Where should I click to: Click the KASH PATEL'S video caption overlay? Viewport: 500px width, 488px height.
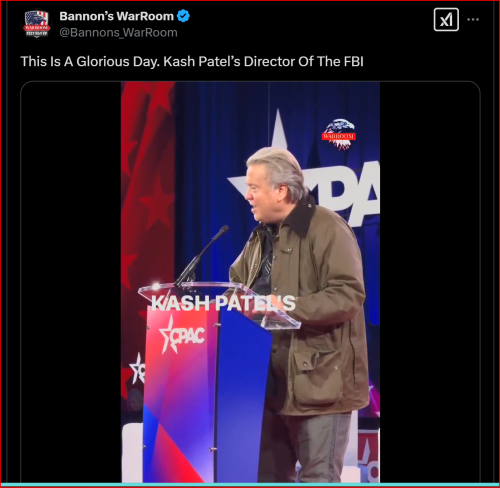223,303
